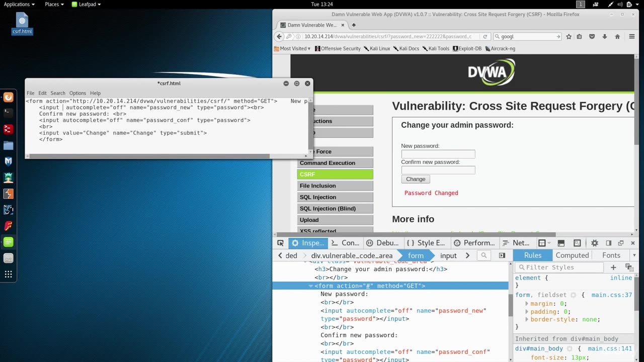Switch to the Console devtools tab
The height and width of the screenshot is (362, 644).
[x=346, y=243]
